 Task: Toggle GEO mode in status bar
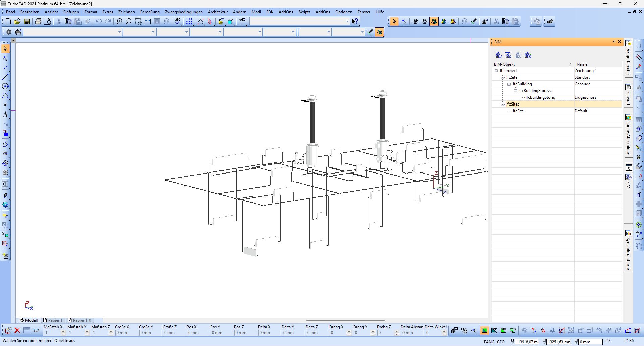coord(501,342)
